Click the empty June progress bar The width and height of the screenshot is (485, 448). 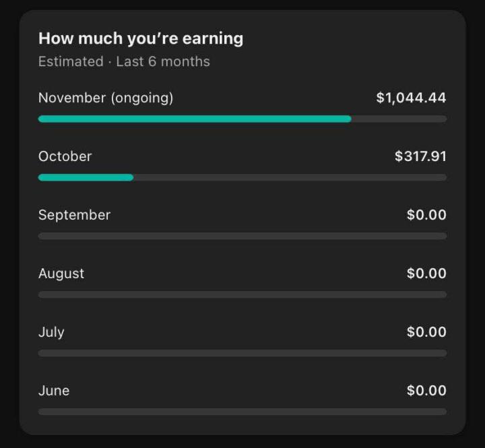coord(243,412)
